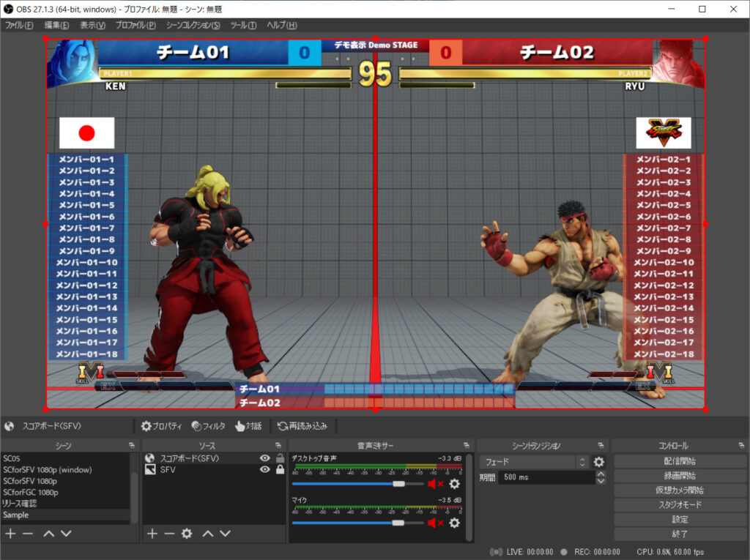Increase the 期間 duration with up arrow

[x=601, y=474]
